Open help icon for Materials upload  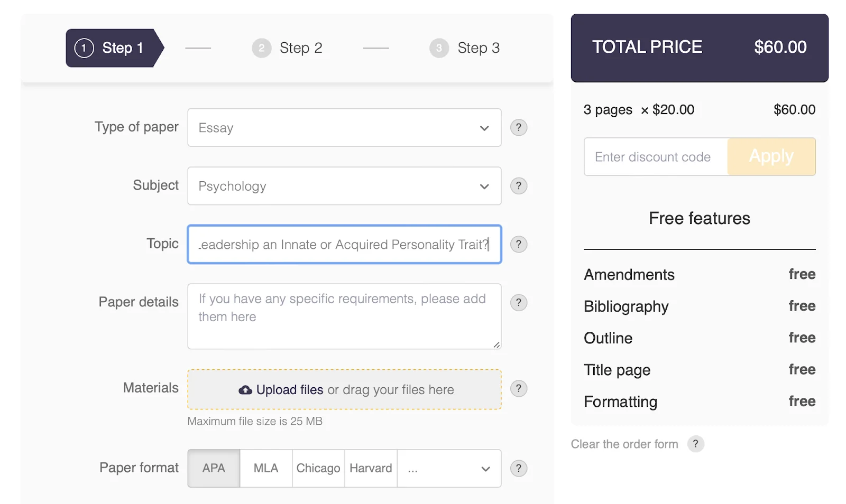[x=518, y=389]
